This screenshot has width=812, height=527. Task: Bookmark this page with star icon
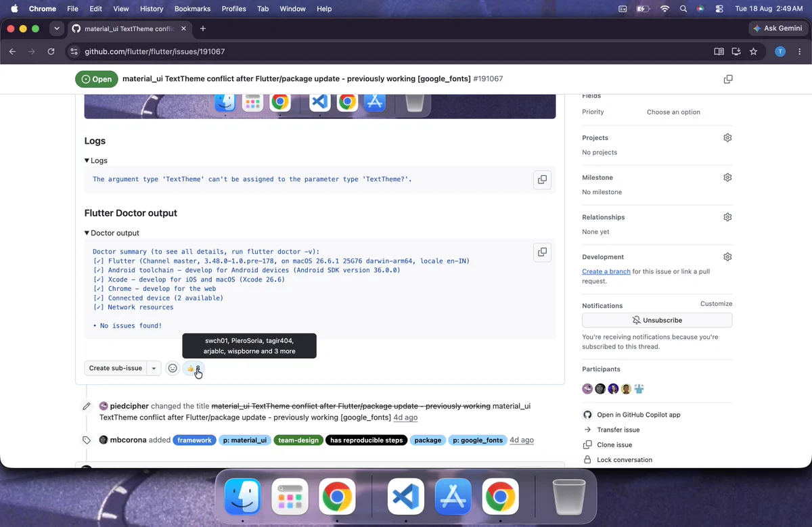click(x=753, y=51)
